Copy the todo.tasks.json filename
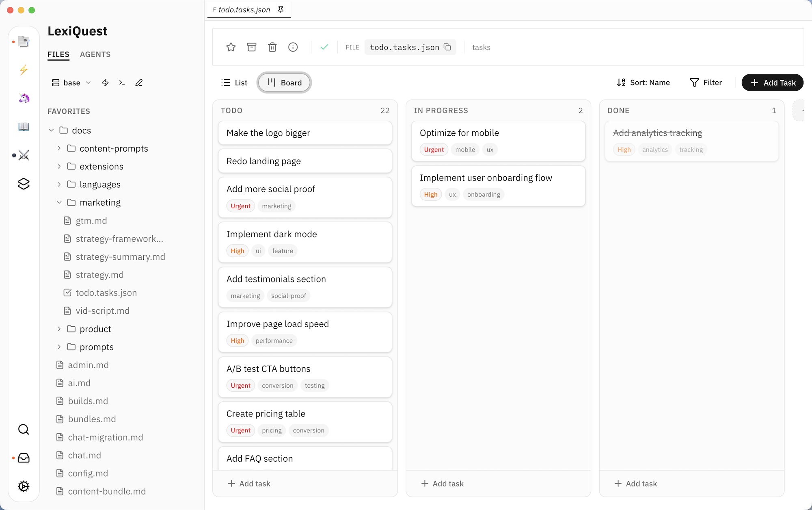 (448, 47)
